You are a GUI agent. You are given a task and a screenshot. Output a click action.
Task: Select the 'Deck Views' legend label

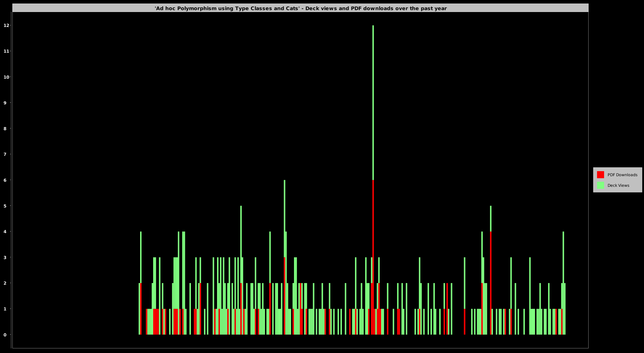(618, 185)
